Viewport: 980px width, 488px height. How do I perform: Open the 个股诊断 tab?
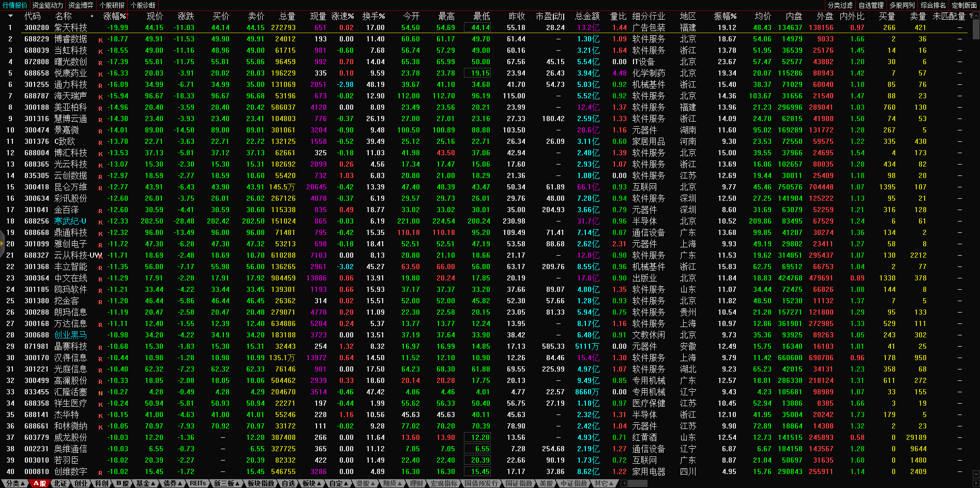coord(143,5)
